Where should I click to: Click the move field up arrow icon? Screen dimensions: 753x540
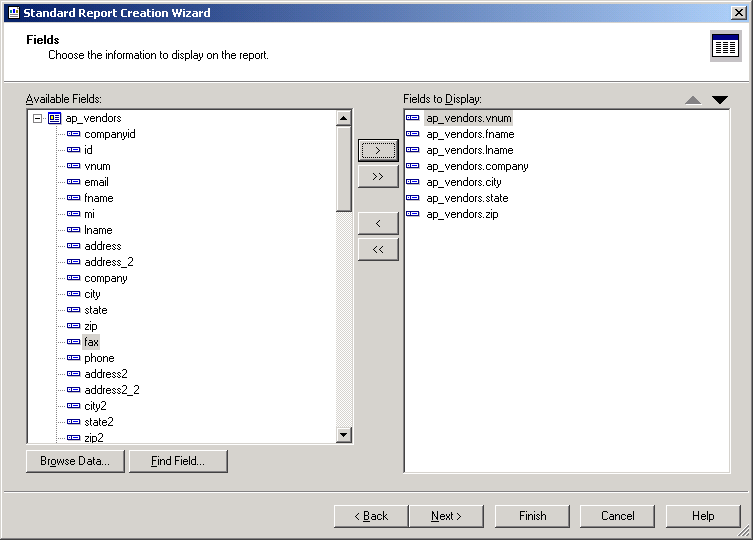[693, 100]
